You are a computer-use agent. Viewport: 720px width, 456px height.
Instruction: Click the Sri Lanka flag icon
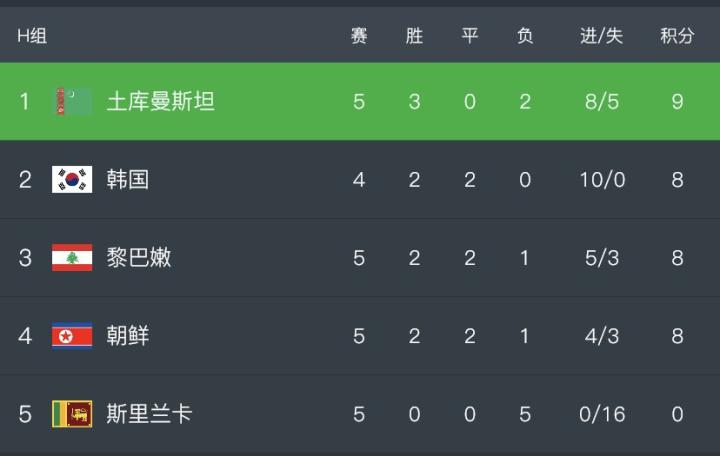(72, 413)
